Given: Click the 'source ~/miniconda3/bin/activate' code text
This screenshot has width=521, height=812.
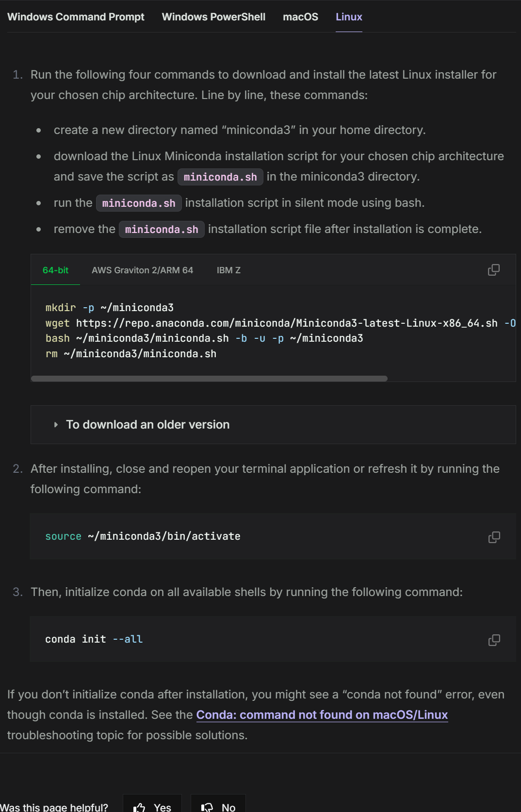Looking at the screenshot, I should pos(143,536).
